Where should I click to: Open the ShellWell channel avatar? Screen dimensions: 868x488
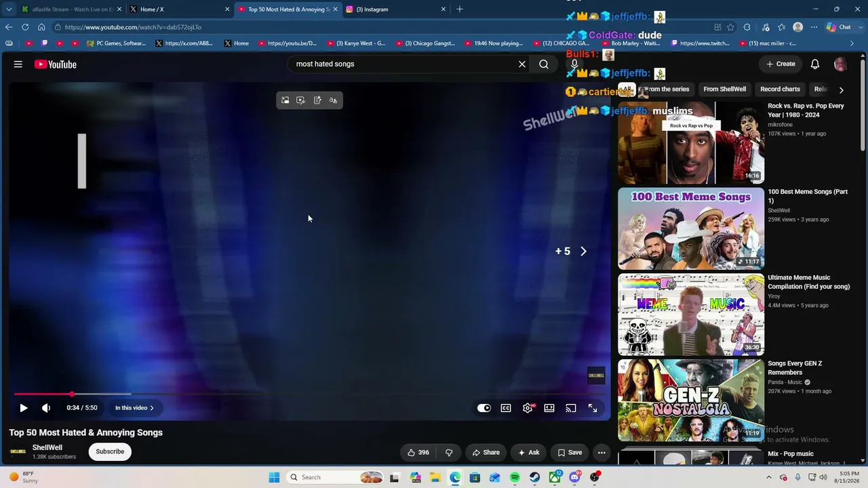point(18,451)
